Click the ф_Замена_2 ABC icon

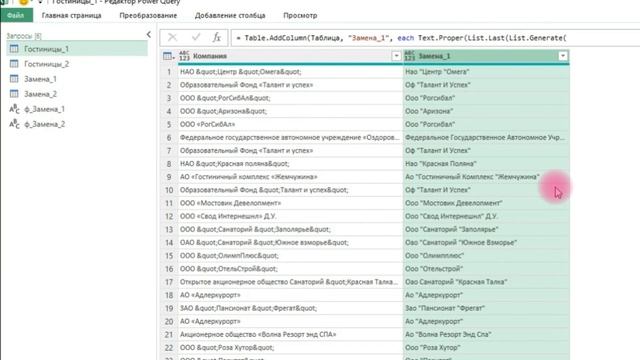[x=14, y=124]
